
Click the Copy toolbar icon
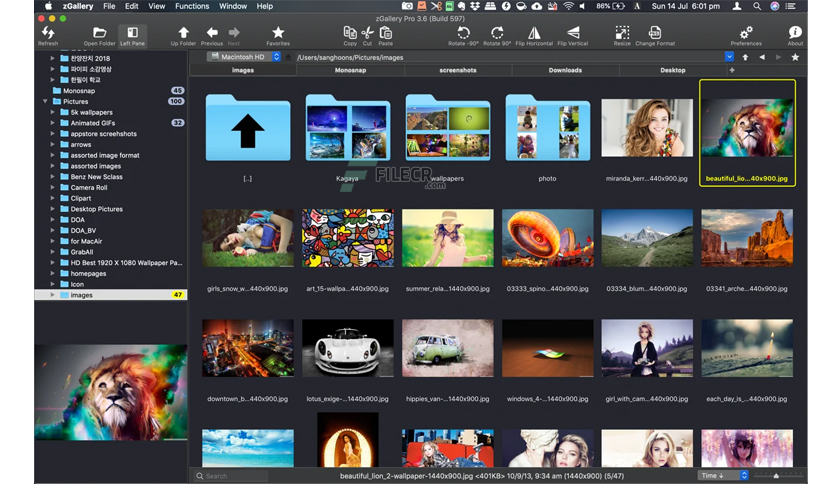(350, 36)
